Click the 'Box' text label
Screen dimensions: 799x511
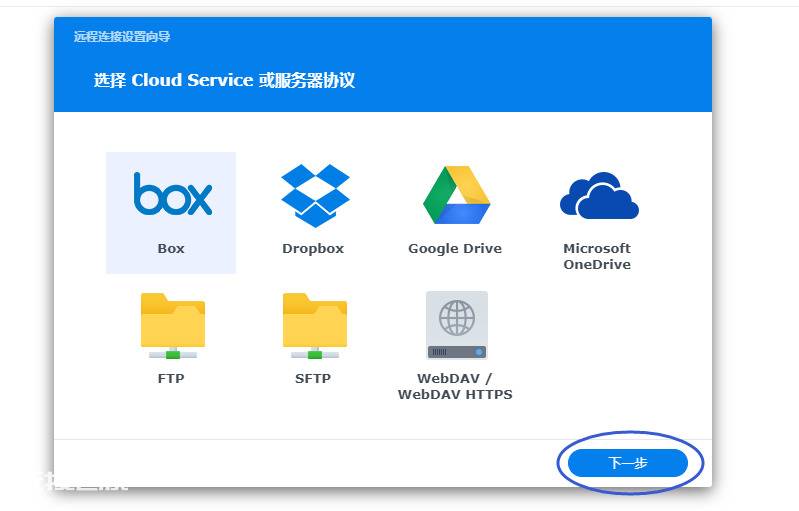171,249
